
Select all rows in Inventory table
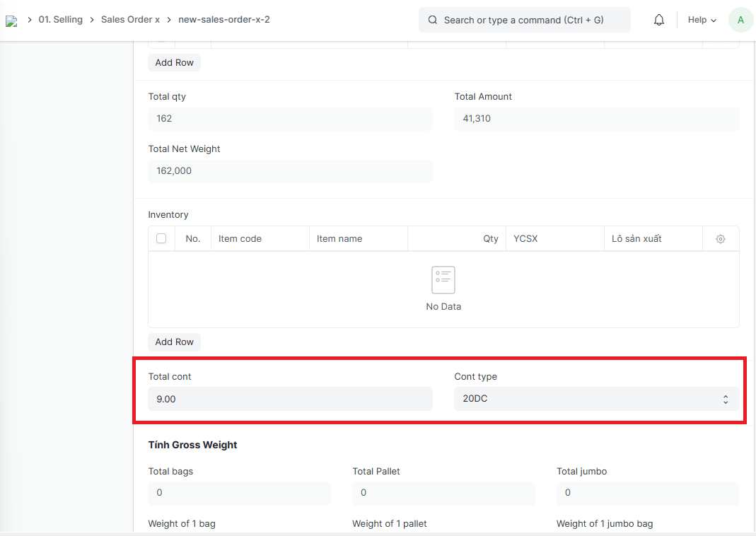click(161, 239)
